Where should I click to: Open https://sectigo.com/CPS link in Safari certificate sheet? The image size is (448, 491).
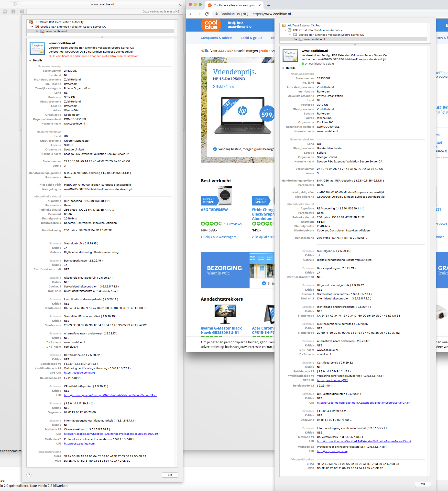point(80,373)
